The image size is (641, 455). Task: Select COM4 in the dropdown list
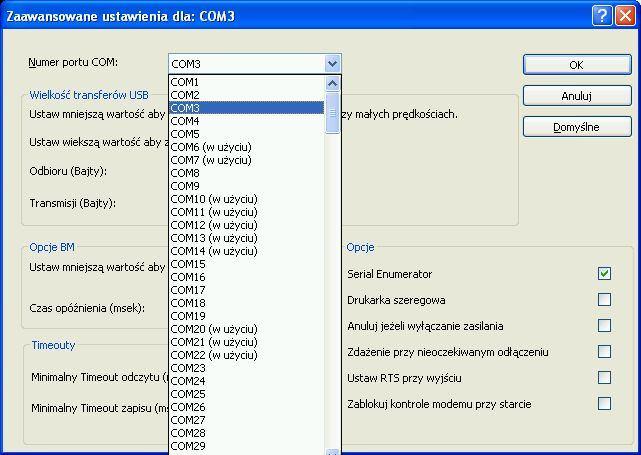coord(247,121)
